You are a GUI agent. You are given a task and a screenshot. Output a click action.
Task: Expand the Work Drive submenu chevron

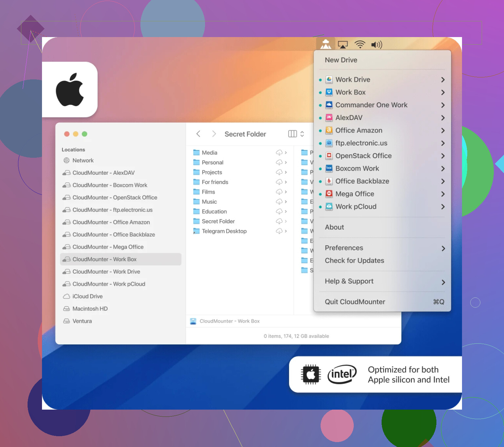(x=443, y=80)
